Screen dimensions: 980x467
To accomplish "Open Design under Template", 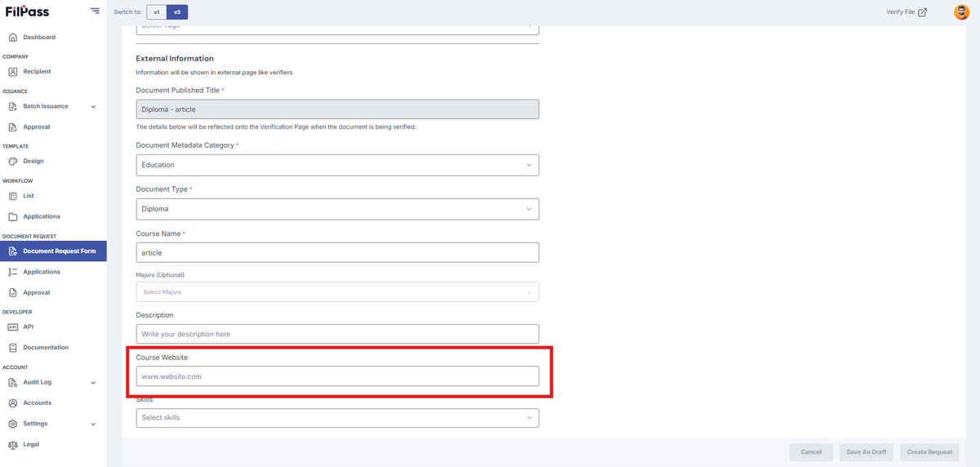I will pos(33,162).
